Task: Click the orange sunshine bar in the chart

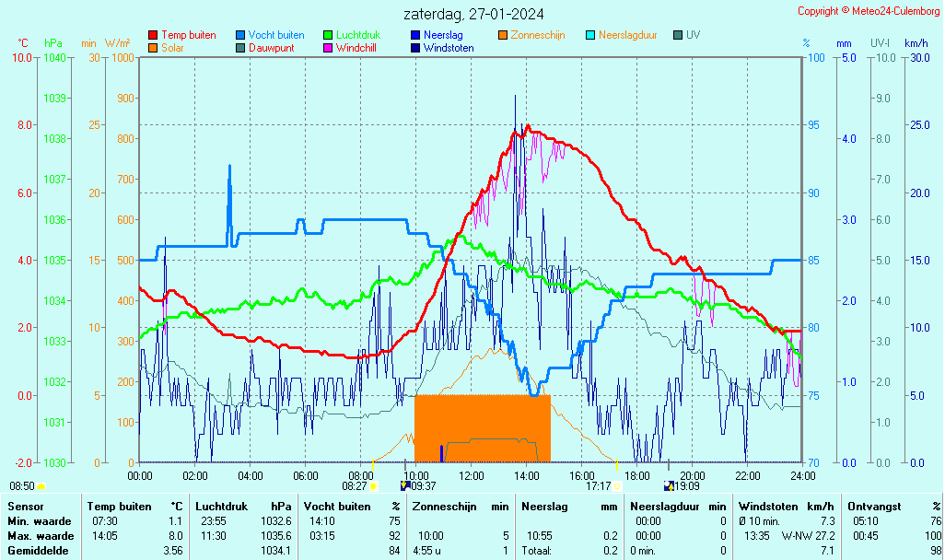Action: (x=482, y=428)
